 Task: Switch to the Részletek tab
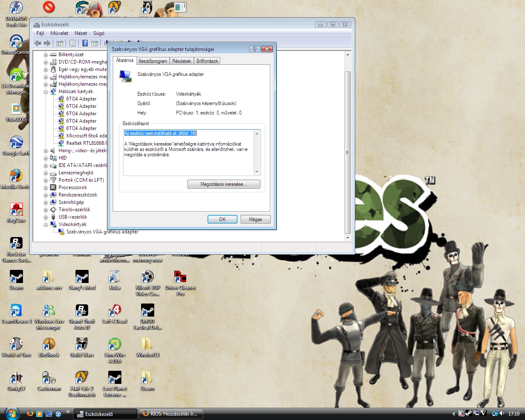[182, 61]
